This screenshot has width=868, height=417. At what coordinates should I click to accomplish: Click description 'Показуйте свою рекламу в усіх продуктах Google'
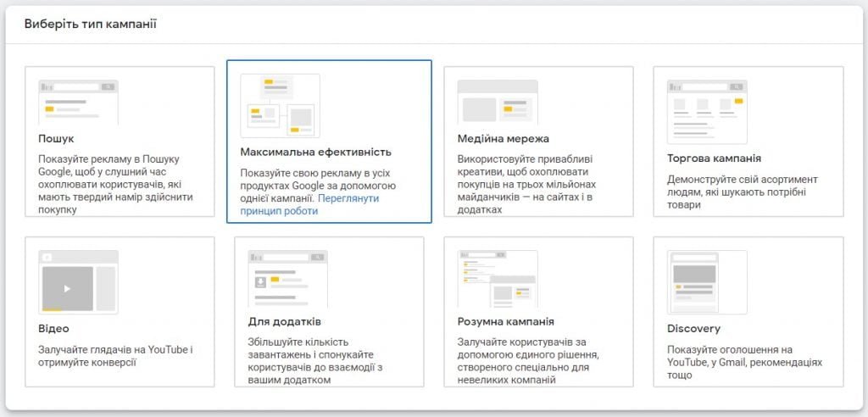(318, 186)
